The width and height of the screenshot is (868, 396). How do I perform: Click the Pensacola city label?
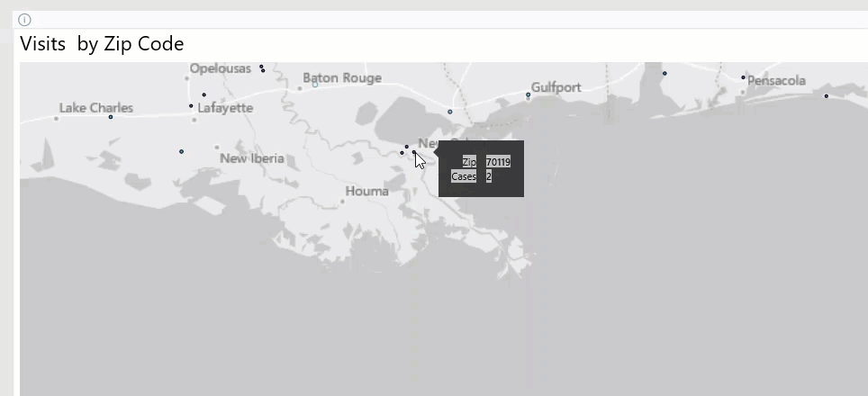tap(776, 81)
